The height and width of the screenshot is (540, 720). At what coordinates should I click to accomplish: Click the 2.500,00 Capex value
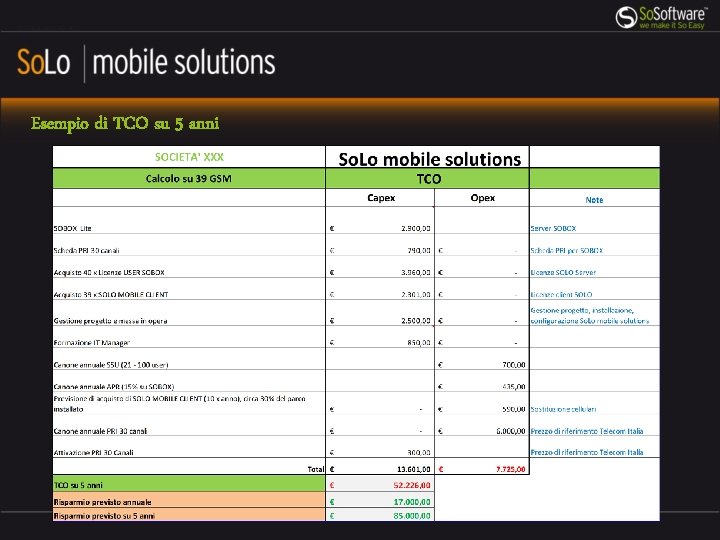(416, 321)
